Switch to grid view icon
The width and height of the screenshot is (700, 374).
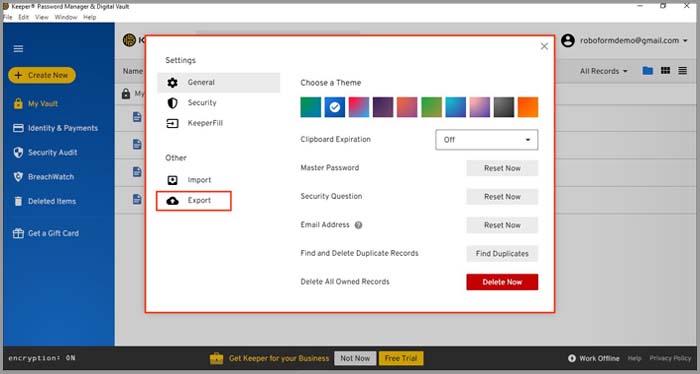(x=665, y=71)
